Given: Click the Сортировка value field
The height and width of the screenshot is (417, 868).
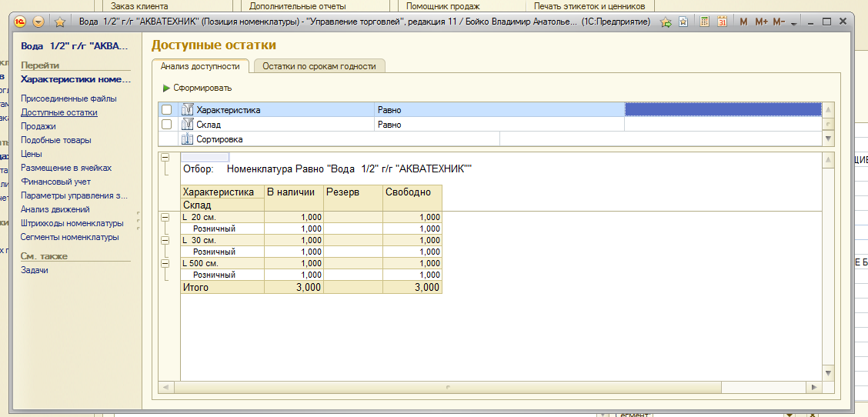Looking at the screenshot, I should 661,139.
